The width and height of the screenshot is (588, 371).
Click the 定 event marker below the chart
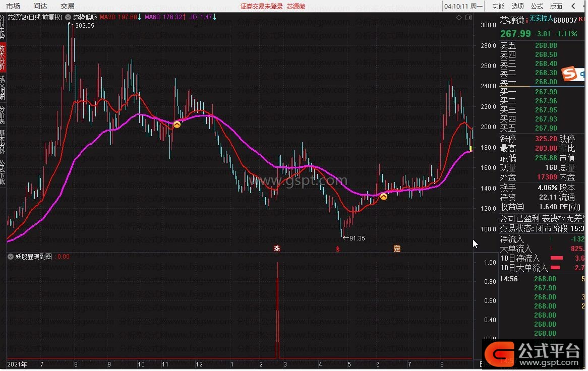(x=397, y=248)
